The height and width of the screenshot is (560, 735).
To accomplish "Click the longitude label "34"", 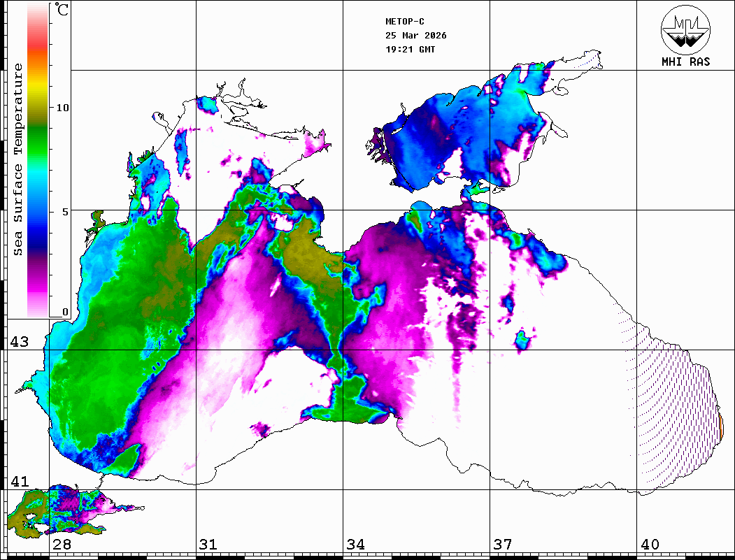I will (x=355, y=545).
